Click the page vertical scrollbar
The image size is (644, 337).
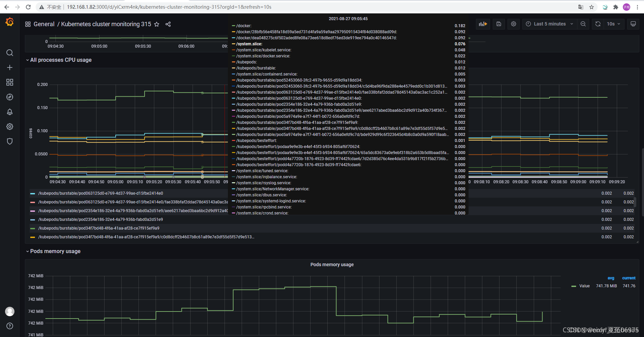pyautogui.click(x=642, y=182)
